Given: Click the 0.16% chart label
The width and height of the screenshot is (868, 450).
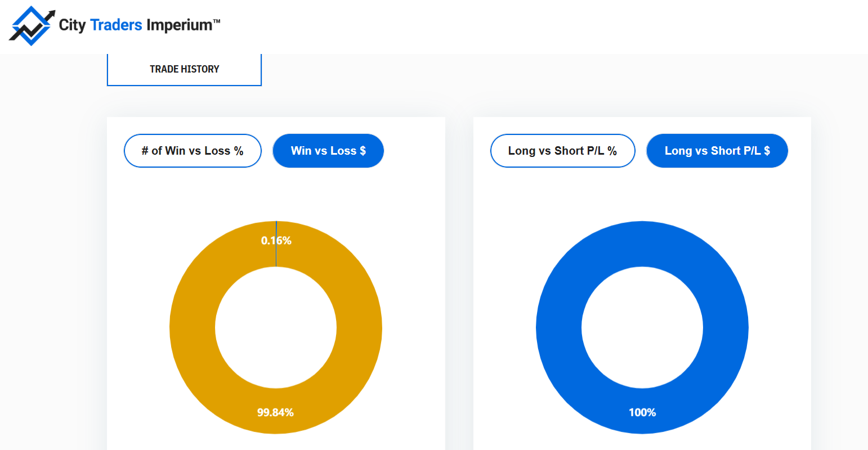Looking at the screenshot, I should (x=276, y=241).
